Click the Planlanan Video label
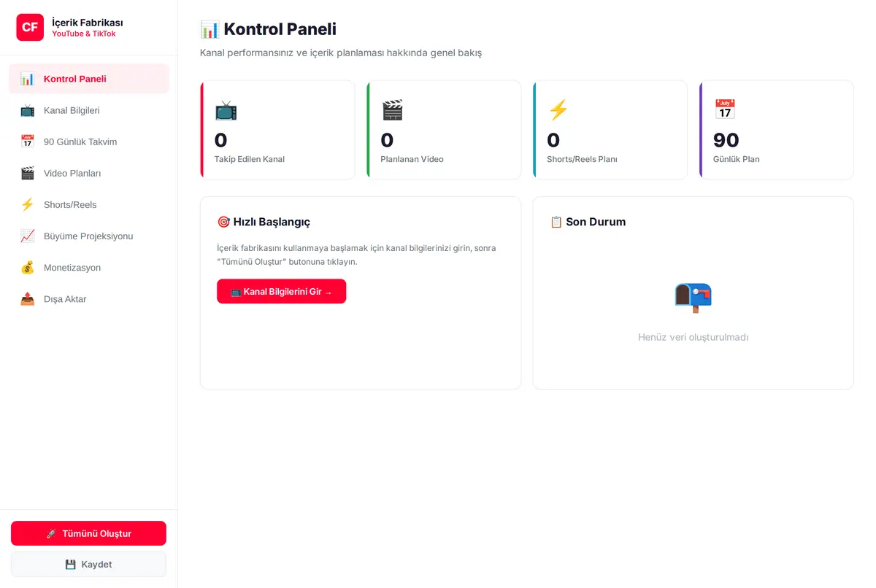Viewport: 876px width, 588px height. [x=412, y=159]
